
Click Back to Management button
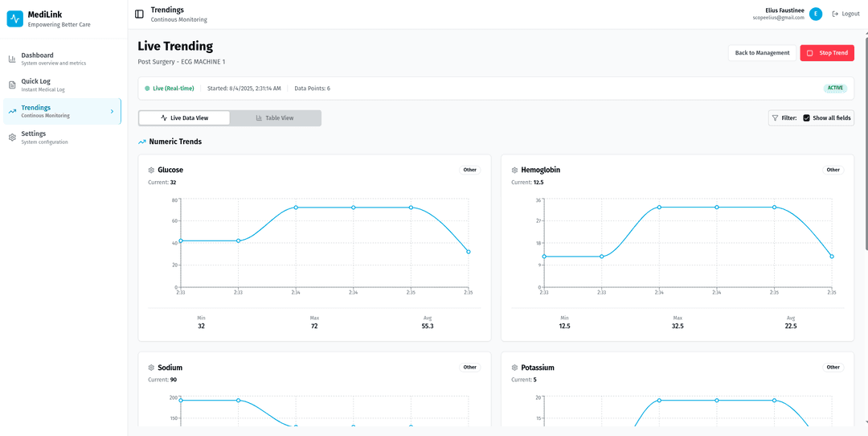click(x=762, y=53)
